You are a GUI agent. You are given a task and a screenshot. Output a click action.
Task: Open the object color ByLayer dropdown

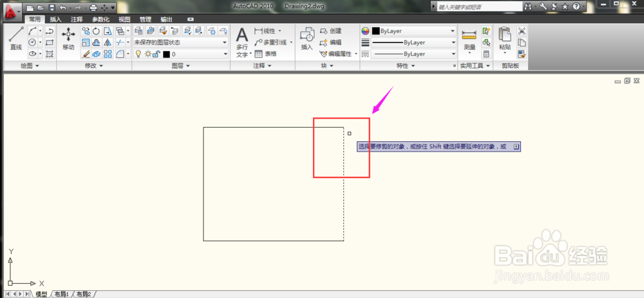coord(413,31)
